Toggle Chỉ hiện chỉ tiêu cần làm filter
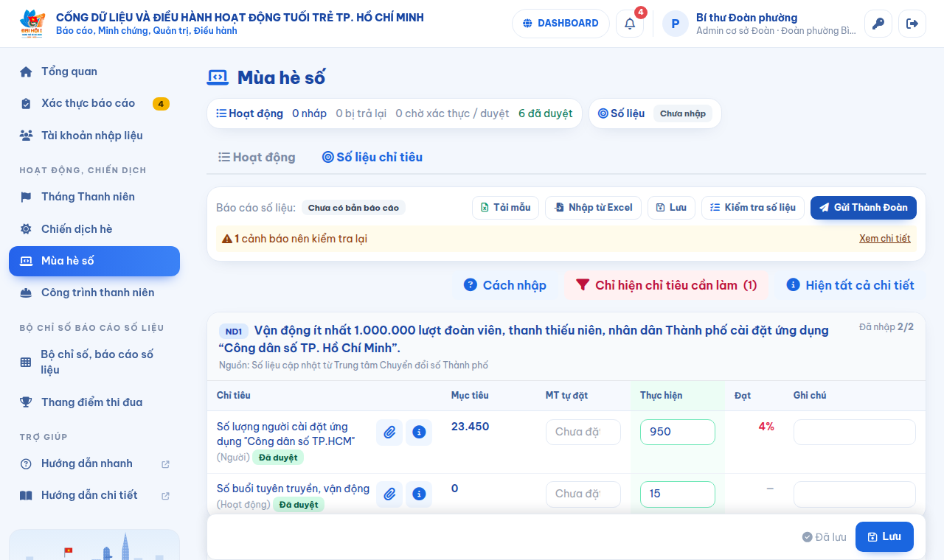This screenshot has width=944, height=560. point(666,285)
